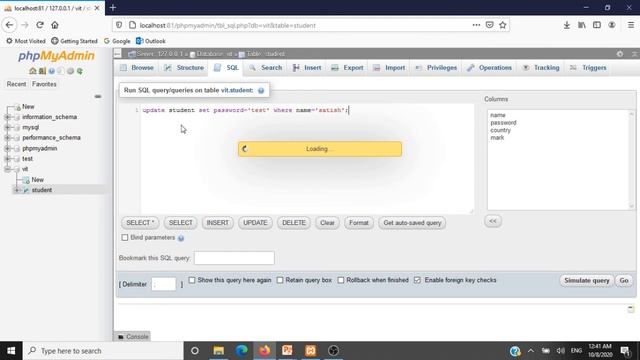This screenshot has height=360, width=640.
Task: Open the Export tab
Action: click(347, 68)
